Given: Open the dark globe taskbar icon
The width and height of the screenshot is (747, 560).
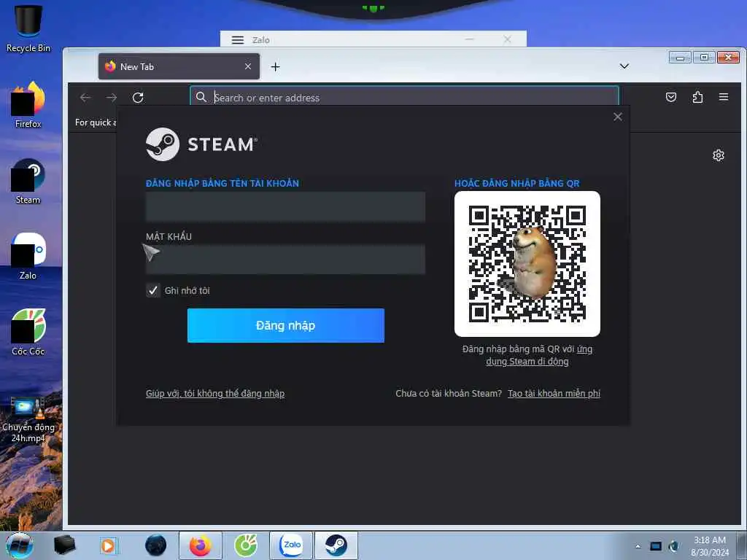Looking at the screenshot, I should pos(156,545).
